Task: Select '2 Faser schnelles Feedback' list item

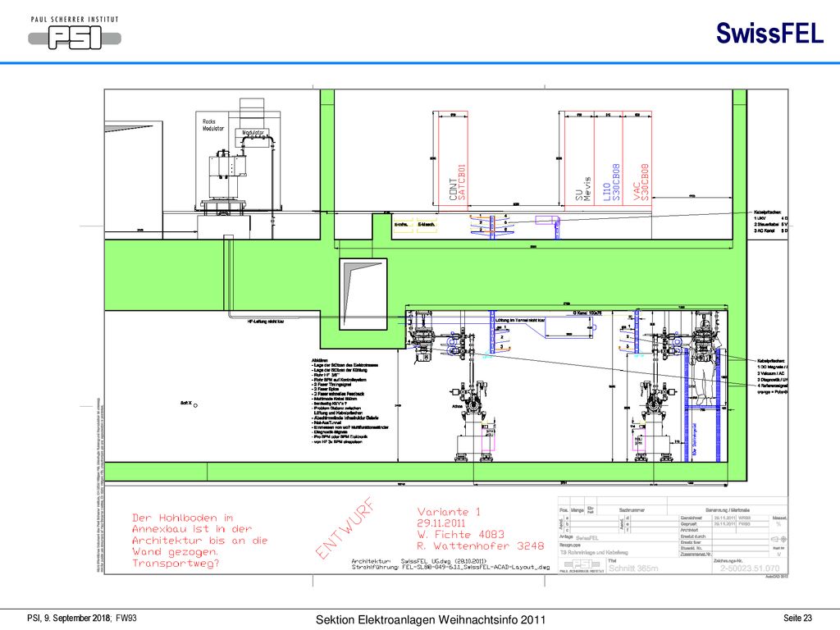Action: click(x=339, y=394)
